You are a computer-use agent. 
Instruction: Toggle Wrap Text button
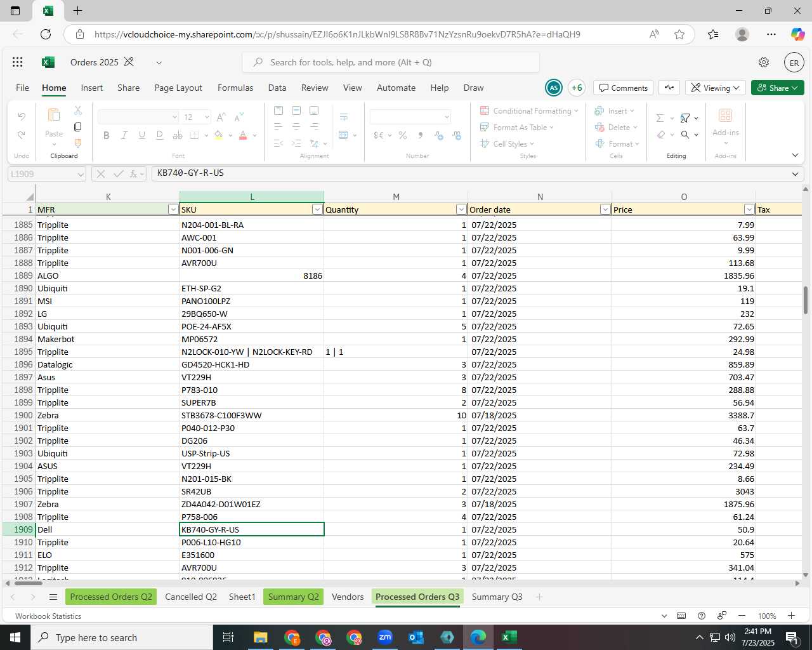(344, 117)
